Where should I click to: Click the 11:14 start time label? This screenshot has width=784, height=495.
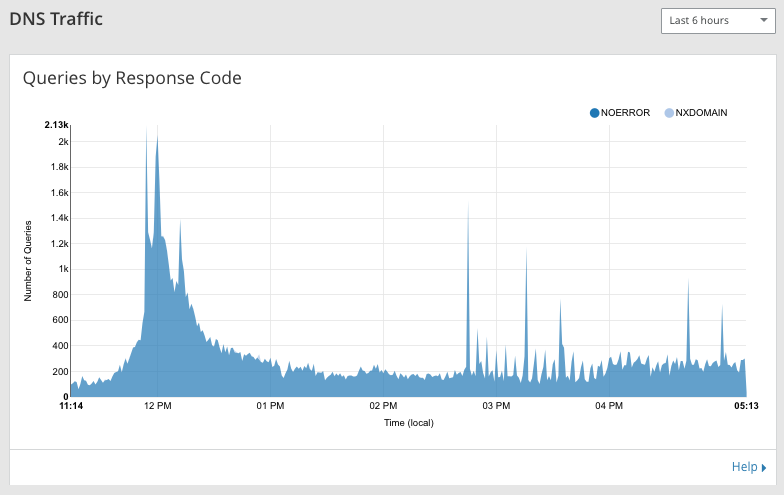pyautogui.click(x=71, y=406)
